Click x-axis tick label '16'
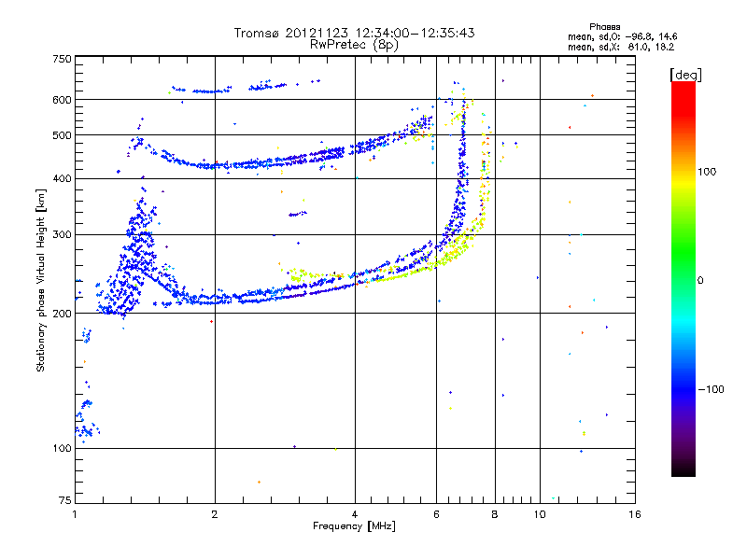Screen dimensions: 747x560 tap(635, 514)
